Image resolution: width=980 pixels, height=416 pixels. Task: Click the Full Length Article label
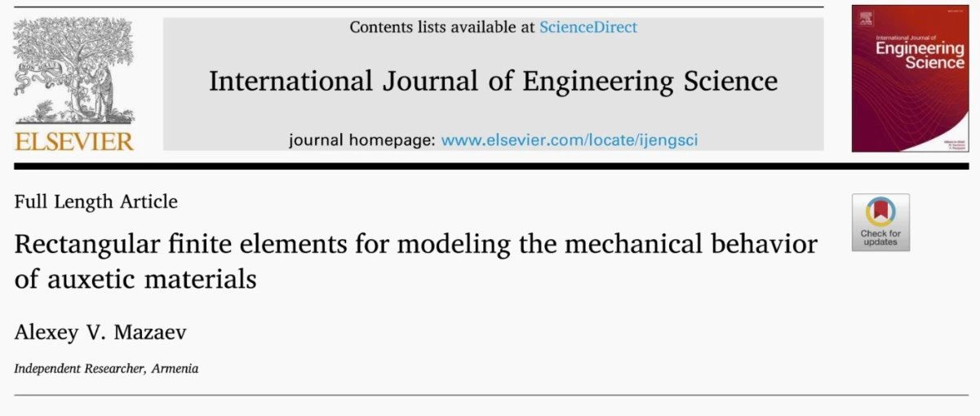click(x=95, y=201)
